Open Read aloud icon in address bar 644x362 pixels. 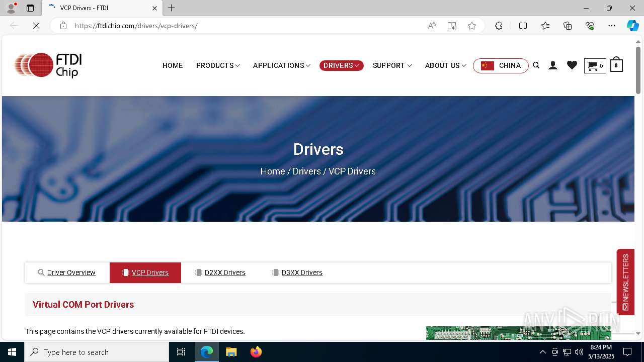coord(432,26)
